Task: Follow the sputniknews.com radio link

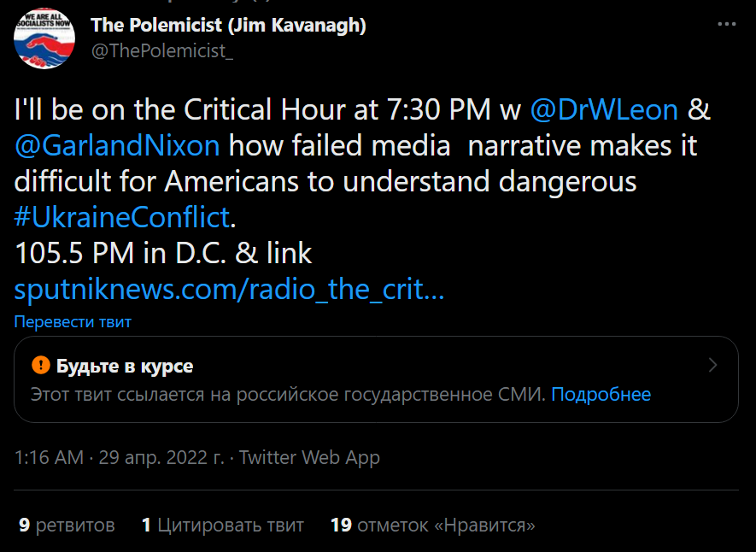Action: pos(229,290)
